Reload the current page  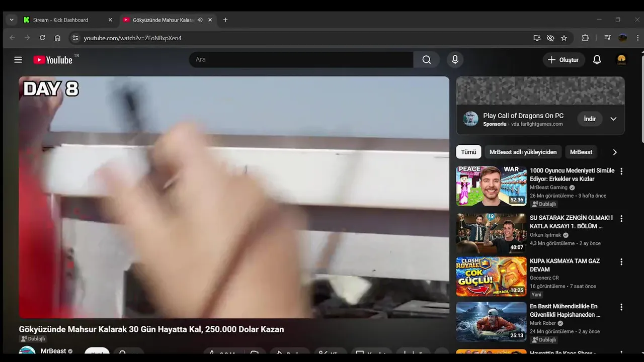click(x=42, y=38)
